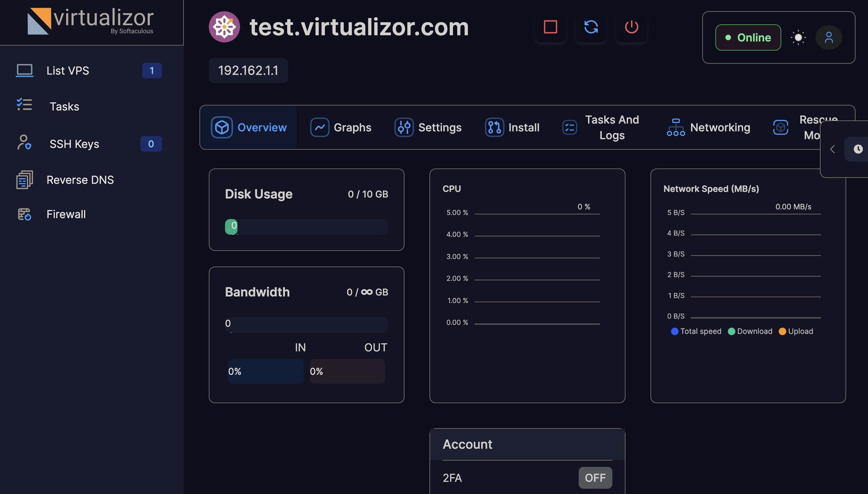
Task: Switch to Graphs tab
Action: click(x=341, y=127)
